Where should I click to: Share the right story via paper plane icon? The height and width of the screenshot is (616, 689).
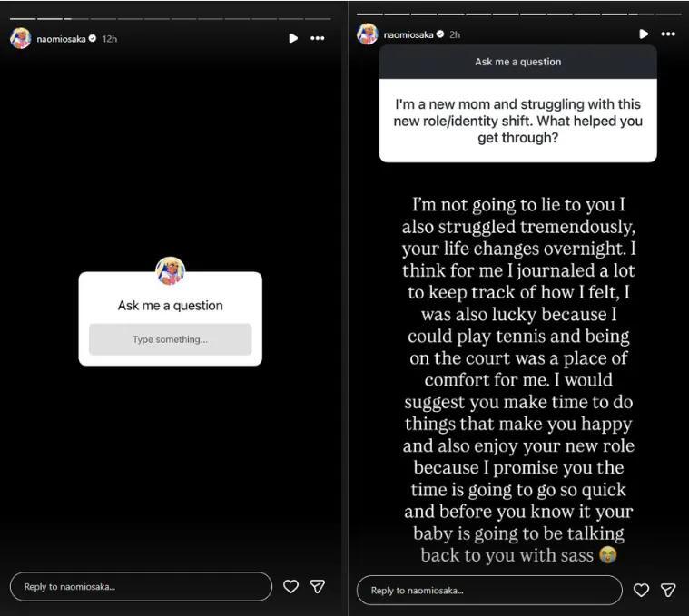pyautogui.click(x=668, y=590)
